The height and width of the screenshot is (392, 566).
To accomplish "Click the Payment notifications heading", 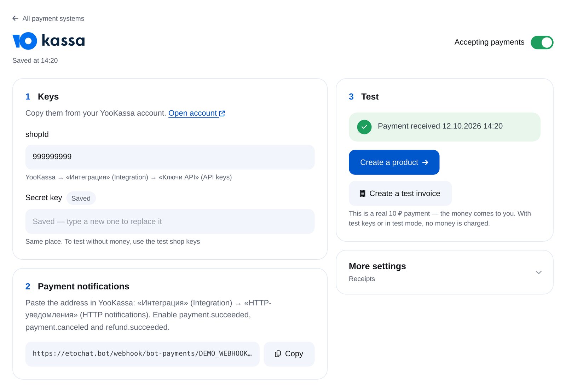I will 83,286.
